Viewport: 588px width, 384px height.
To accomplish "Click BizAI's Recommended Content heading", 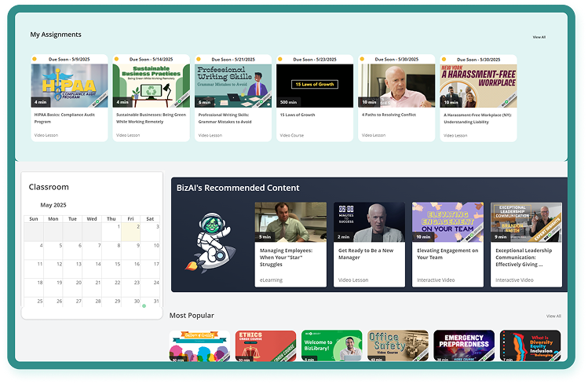I will point(238,188).
